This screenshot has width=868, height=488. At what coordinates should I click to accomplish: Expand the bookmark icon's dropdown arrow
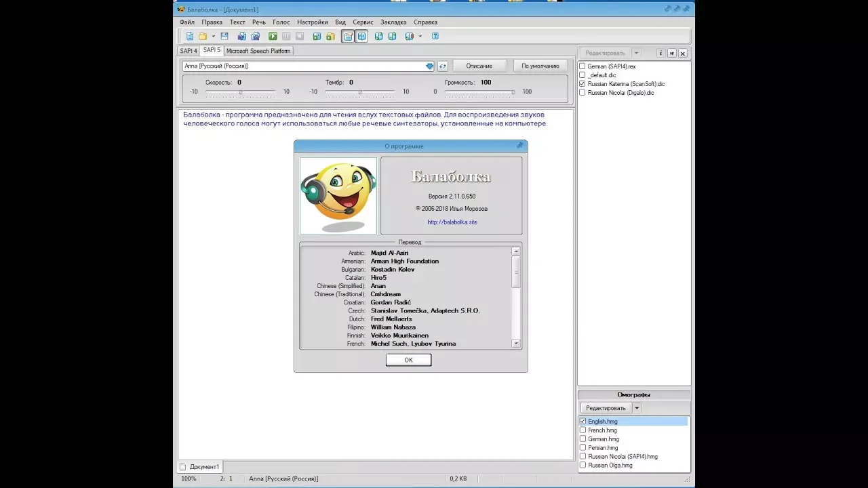tap(420, 37)
